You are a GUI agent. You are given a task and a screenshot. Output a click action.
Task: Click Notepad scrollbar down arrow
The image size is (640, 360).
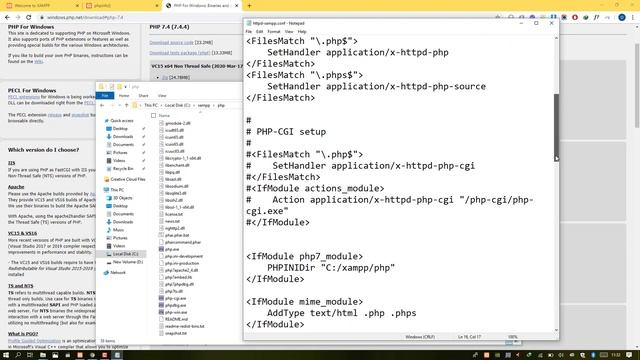click(556, 330)
